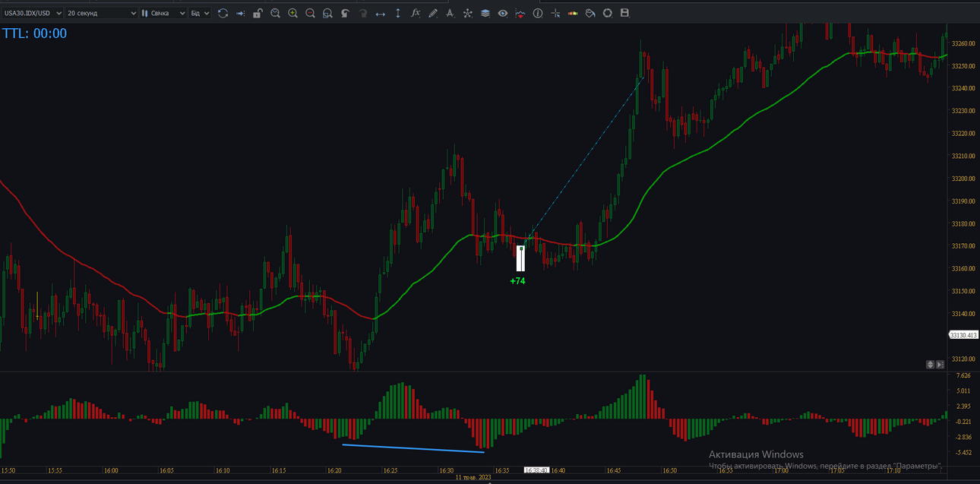
Task: Click the zoom out icon
Action: (x=310, y=13)
